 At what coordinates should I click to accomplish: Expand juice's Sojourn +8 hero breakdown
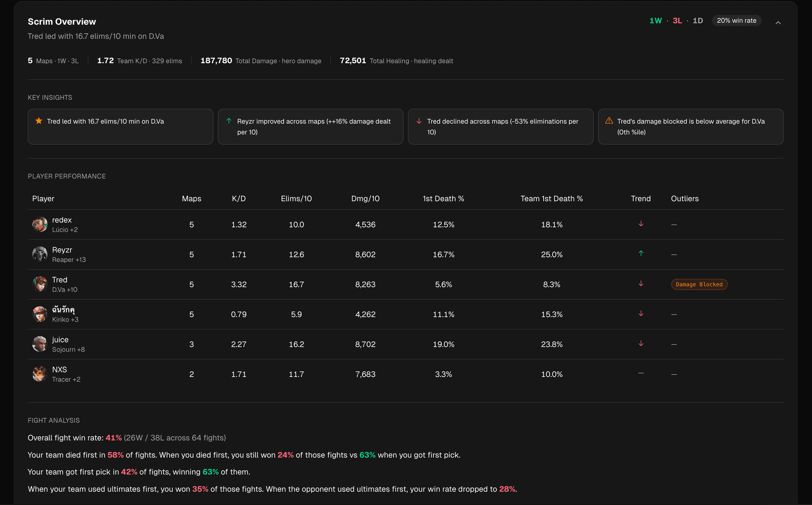click(x=68, y=349)
